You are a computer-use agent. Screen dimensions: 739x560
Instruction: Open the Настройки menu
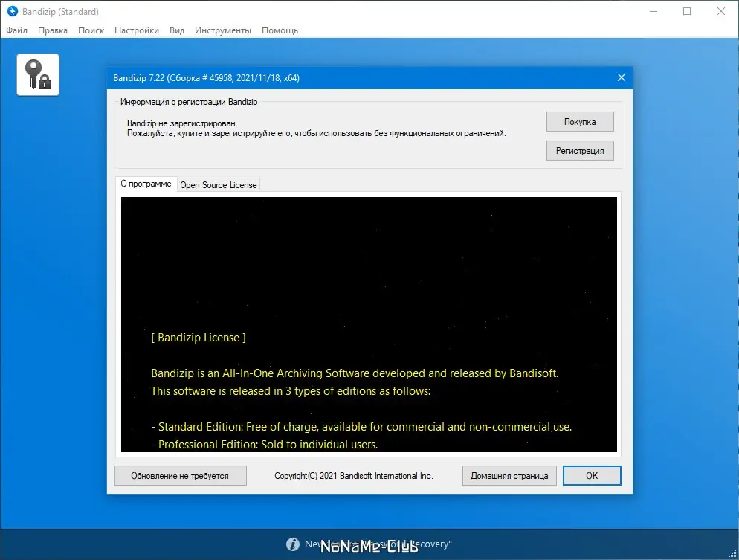coord(137,30)
